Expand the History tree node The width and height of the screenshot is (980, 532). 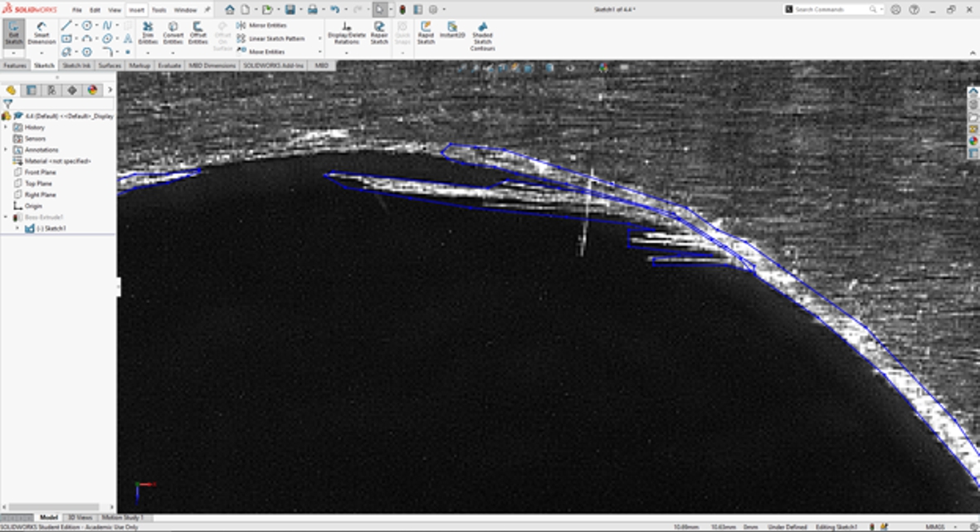coord(6,128)
